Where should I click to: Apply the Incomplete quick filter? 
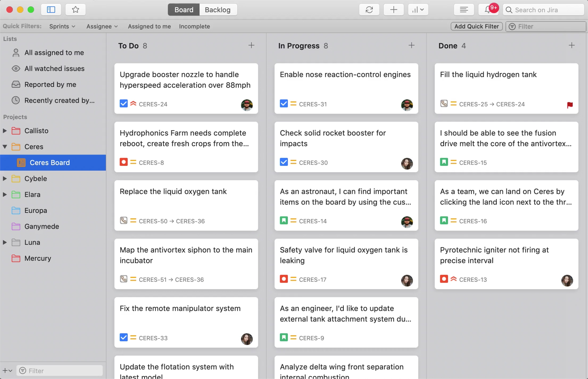click(194, 26)
